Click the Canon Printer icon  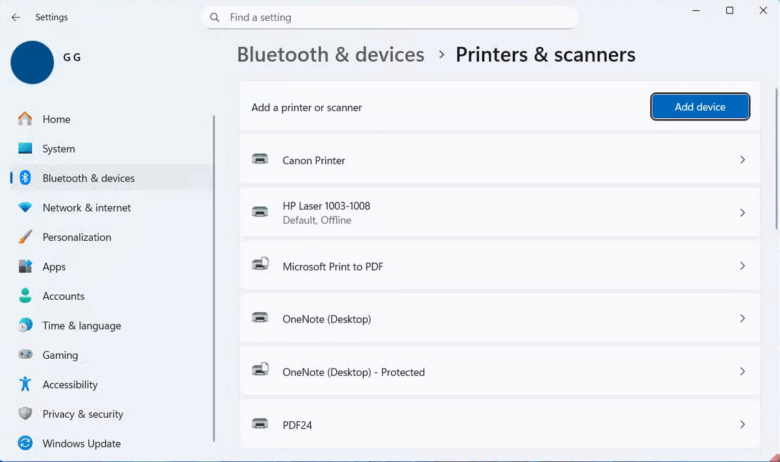pos(260,160)
